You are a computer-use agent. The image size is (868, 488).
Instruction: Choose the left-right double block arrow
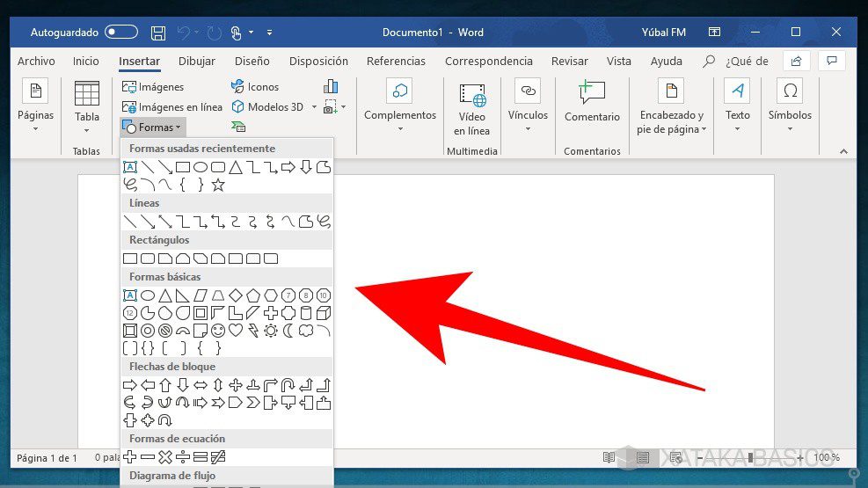pos(201,385)
